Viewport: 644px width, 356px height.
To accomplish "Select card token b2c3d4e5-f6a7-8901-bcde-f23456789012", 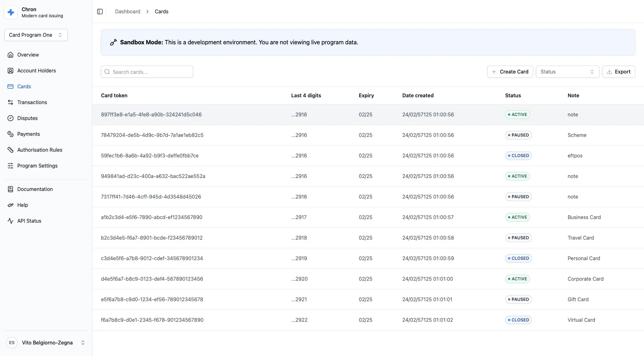I will (152, 238).
